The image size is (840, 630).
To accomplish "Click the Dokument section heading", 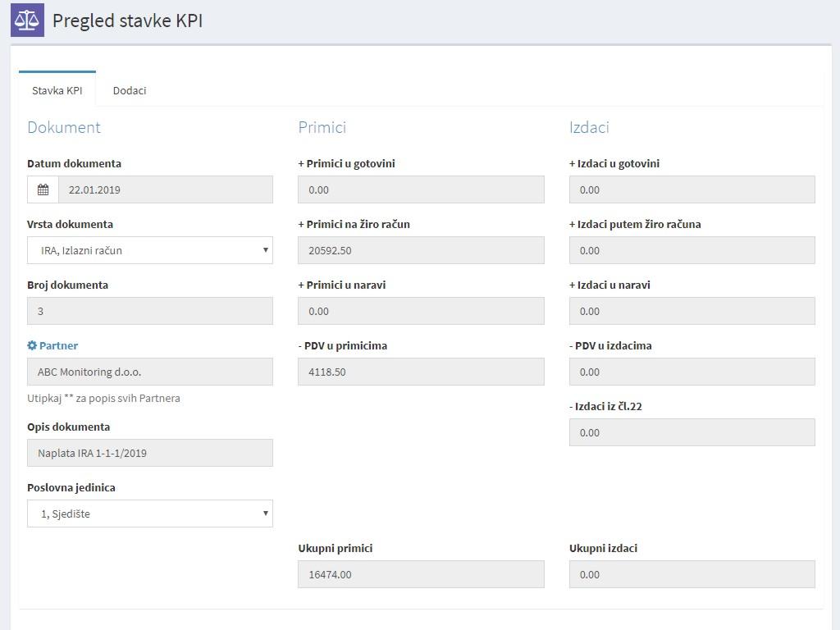I will point(64,127).
